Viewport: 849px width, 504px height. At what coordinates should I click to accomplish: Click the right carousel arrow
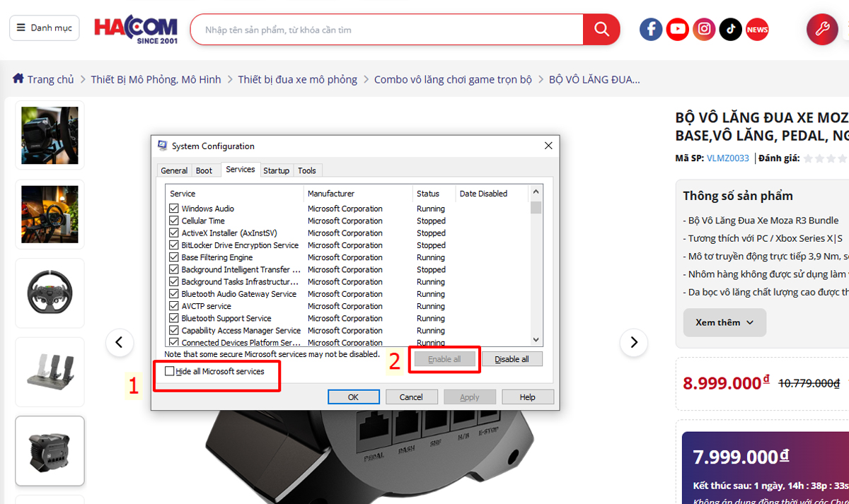point(633,342)
